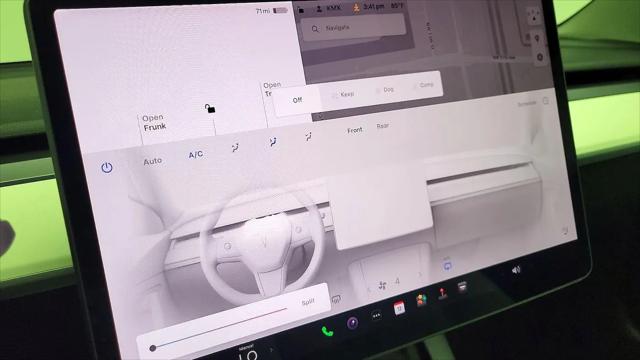Select the Dog climate mode option
Screen dimensions: 640x360
click(384, 89)
